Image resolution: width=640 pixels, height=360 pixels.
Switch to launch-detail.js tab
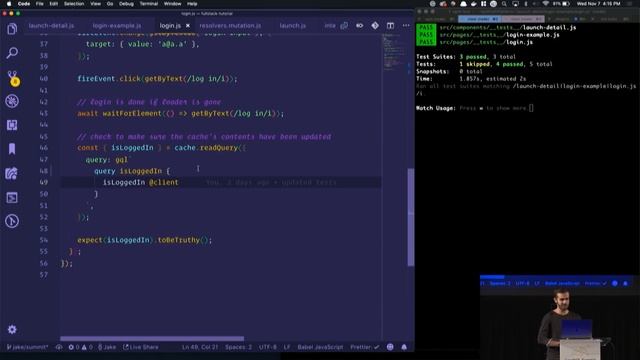coord(51,25)
